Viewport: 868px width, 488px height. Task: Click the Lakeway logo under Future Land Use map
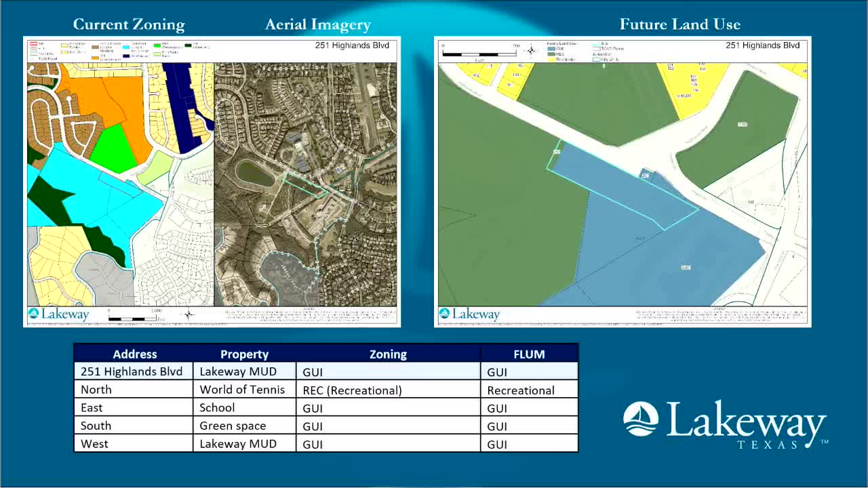pyautogui.click(x=469, y=314)
